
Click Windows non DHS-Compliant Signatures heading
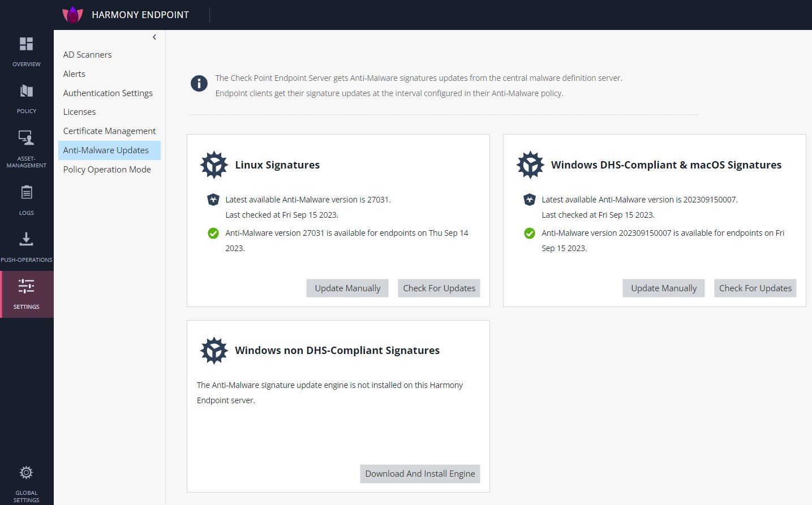[x=337, y=351]
